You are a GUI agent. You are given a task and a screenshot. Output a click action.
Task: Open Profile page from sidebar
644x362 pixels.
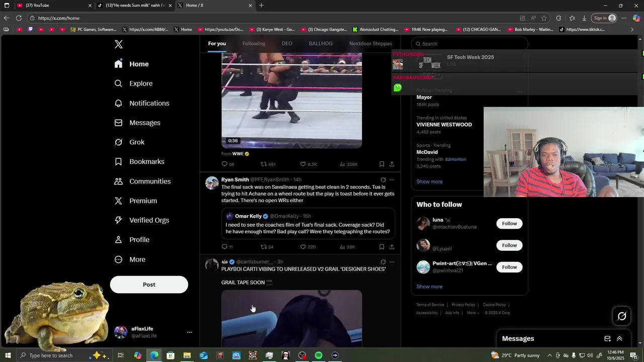click(x=132, y=240)
